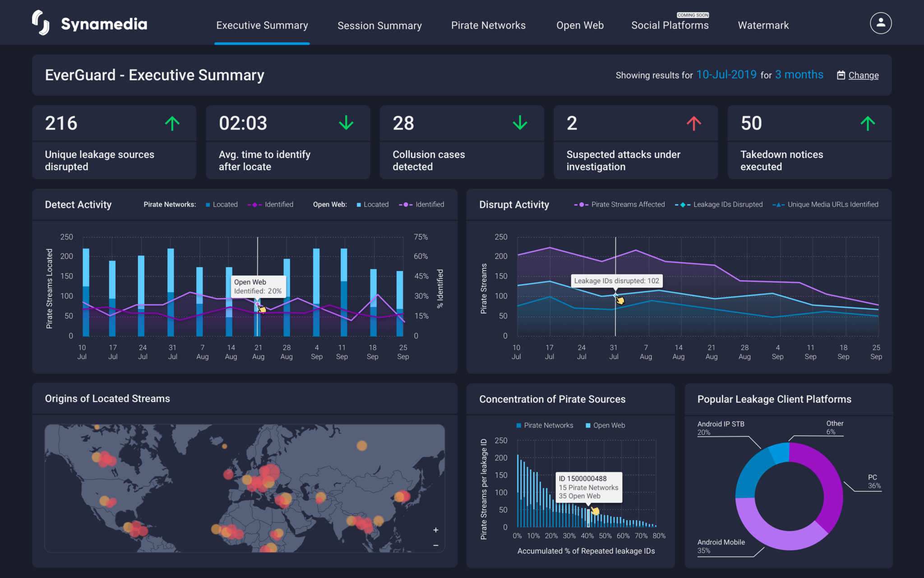The width and height of the screenshot is (924, 578).
Task: Click the 31 Jul marker in Disrupt Activity
Action: click(x=615, y=295)
